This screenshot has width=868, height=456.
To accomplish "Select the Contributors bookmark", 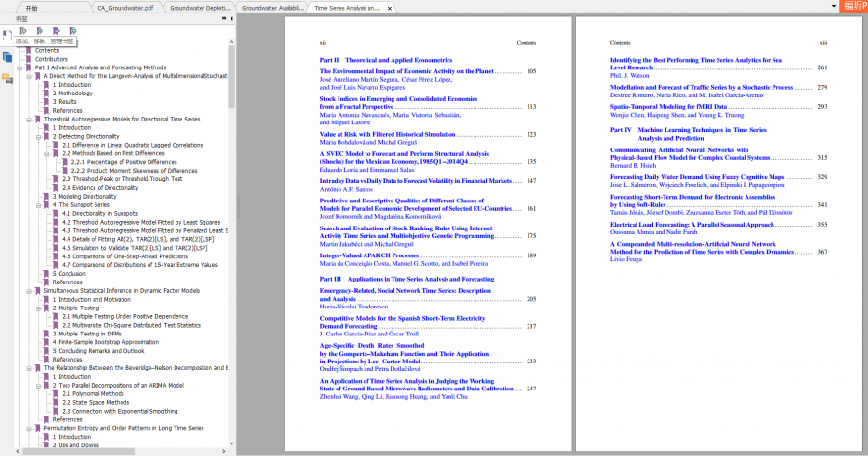I will pos(50,59).
